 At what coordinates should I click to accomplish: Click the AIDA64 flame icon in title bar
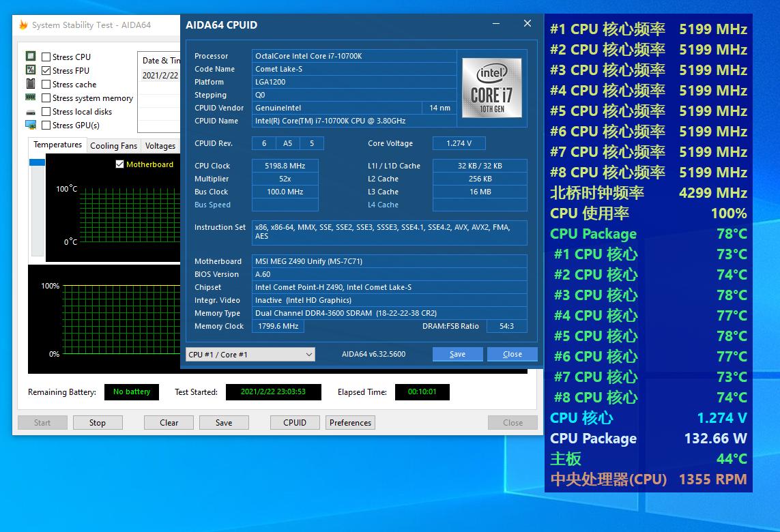coord(23,25)
